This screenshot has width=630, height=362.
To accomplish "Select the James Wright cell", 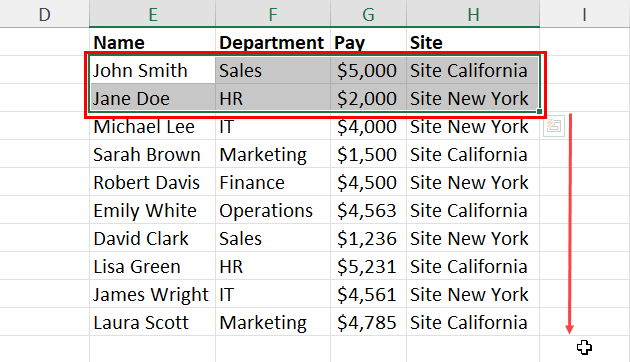I will [x=152, y=294].
